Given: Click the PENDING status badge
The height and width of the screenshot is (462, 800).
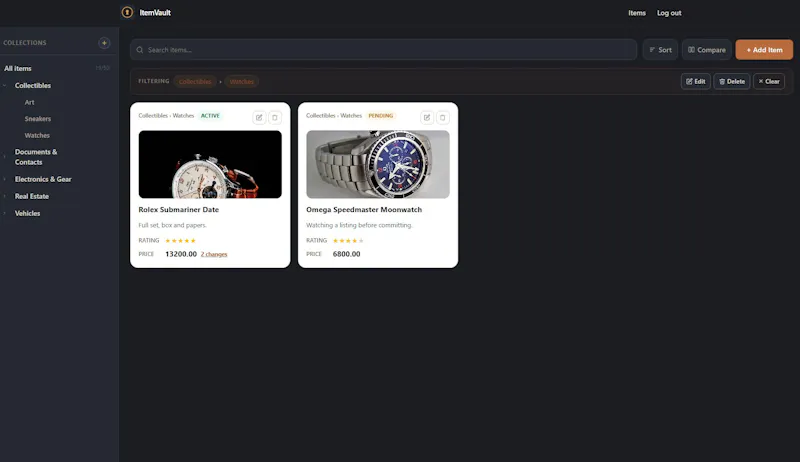Looking at the screenshot, I should point(381,116).
